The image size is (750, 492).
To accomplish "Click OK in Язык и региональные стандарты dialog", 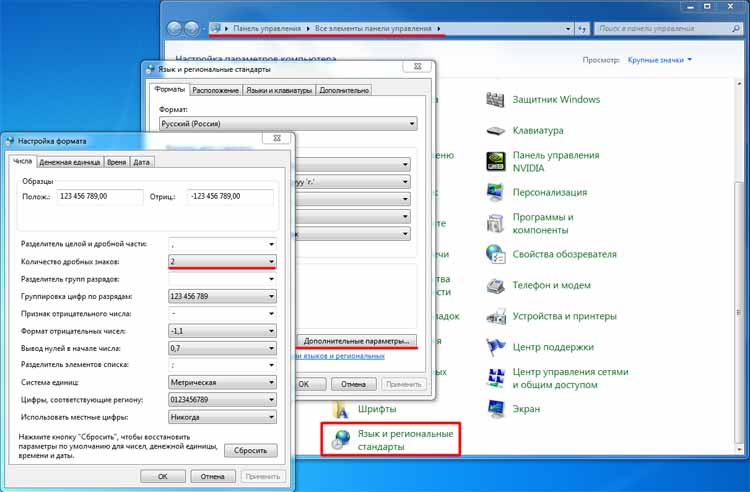I will (311, 384).
